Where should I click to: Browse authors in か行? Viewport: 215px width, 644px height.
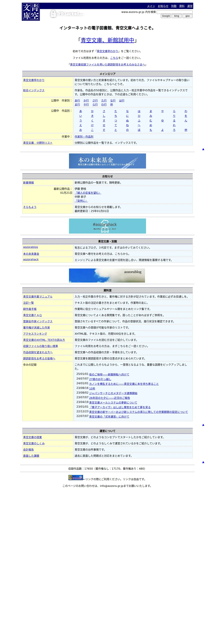point(86,100)
